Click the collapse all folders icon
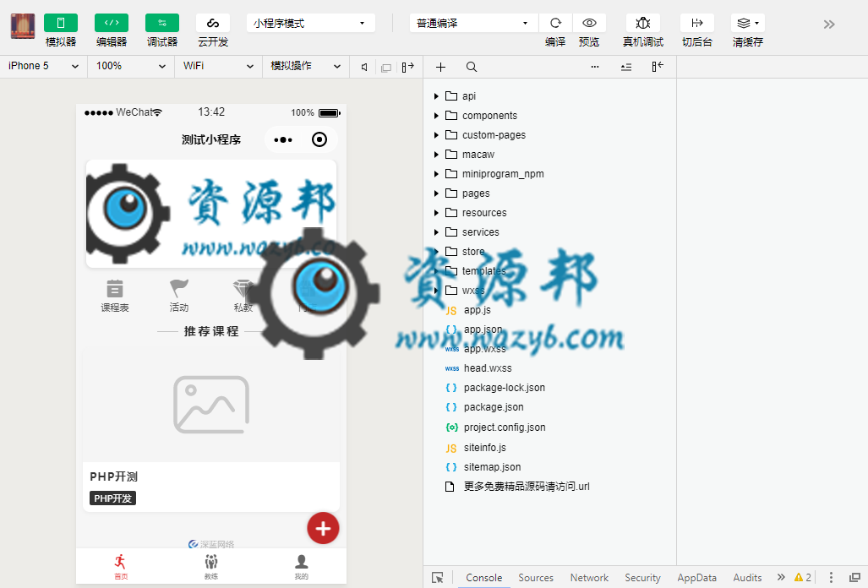Image resolution: width=868 pixels, height=588 pixels. click(x=626, y=67)
